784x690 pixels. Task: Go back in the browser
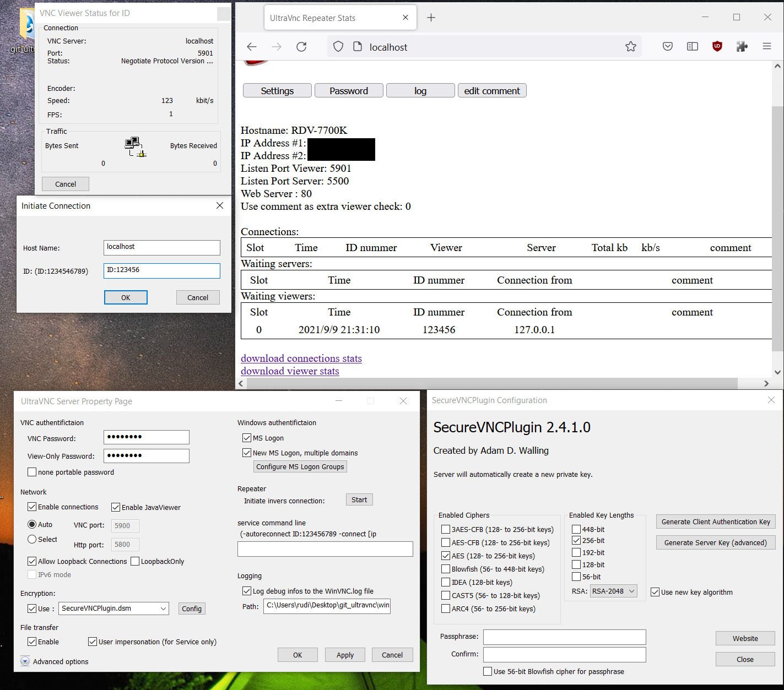click(252, 47)
